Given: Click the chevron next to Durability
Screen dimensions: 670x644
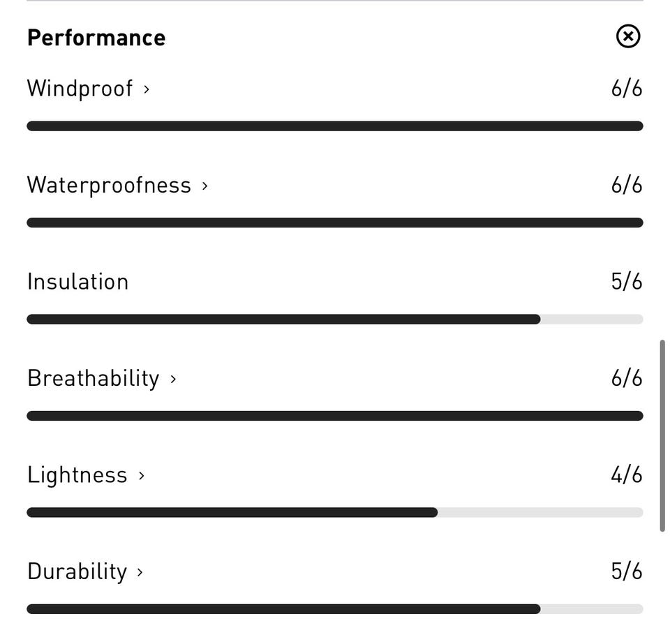Looking at the screenshot, I should pos(140,572).
